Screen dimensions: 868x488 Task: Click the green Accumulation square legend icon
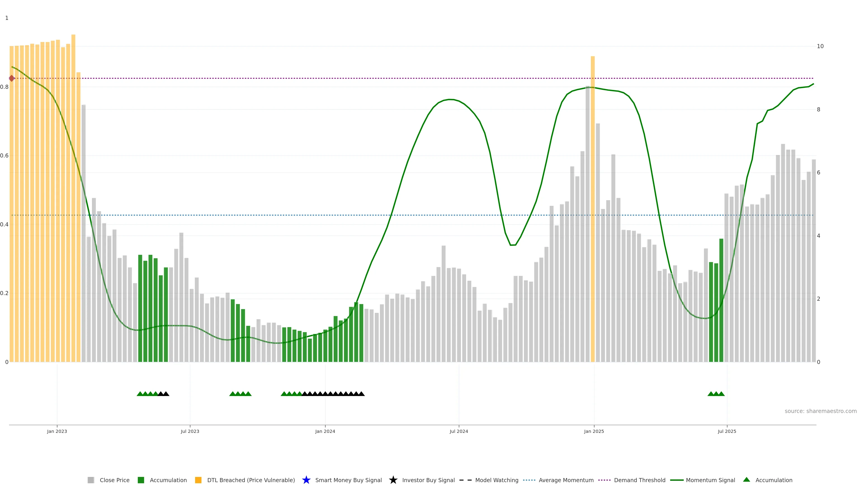click(x=141, y=480)
